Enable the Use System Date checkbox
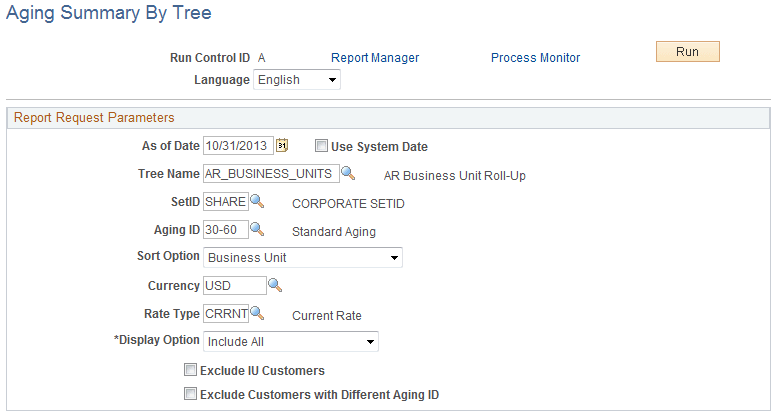The width and height of the screenshot is (776, 416). pos(322,146)
